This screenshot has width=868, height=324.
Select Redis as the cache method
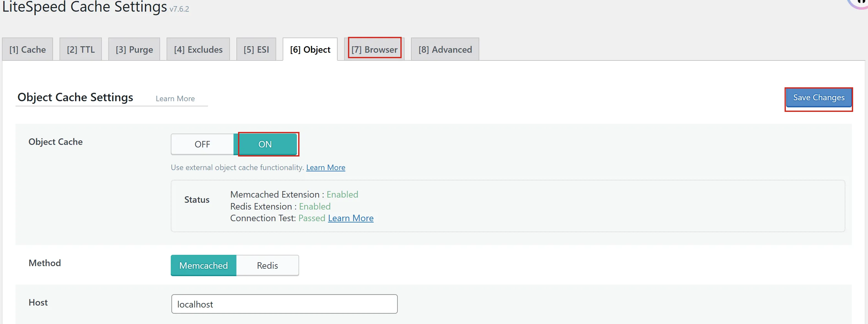[x=267, y=265]
